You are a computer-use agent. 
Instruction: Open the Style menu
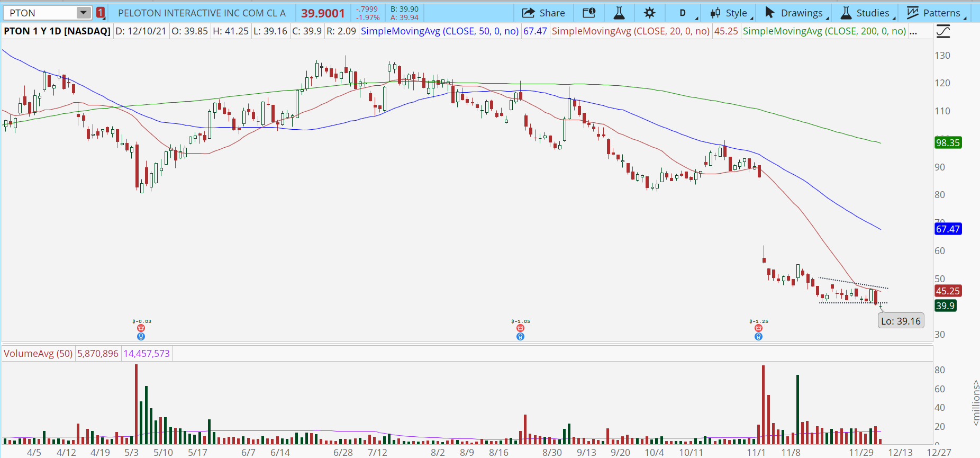click(x=729, y=13)
